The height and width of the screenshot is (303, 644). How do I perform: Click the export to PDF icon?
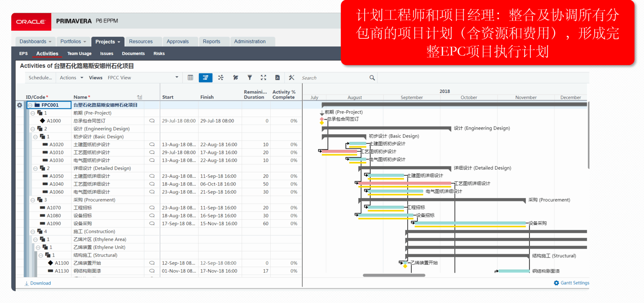(x=277, y=78)
